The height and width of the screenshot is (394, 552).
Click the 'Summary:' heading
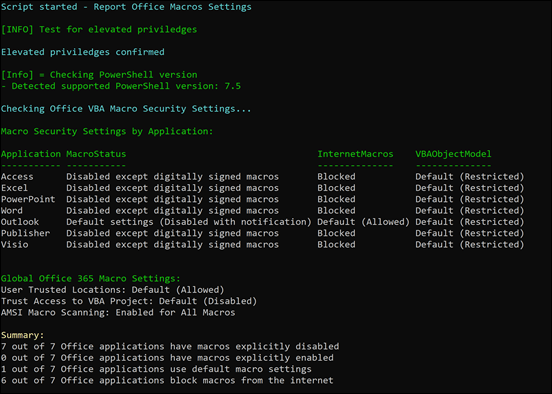23,335
